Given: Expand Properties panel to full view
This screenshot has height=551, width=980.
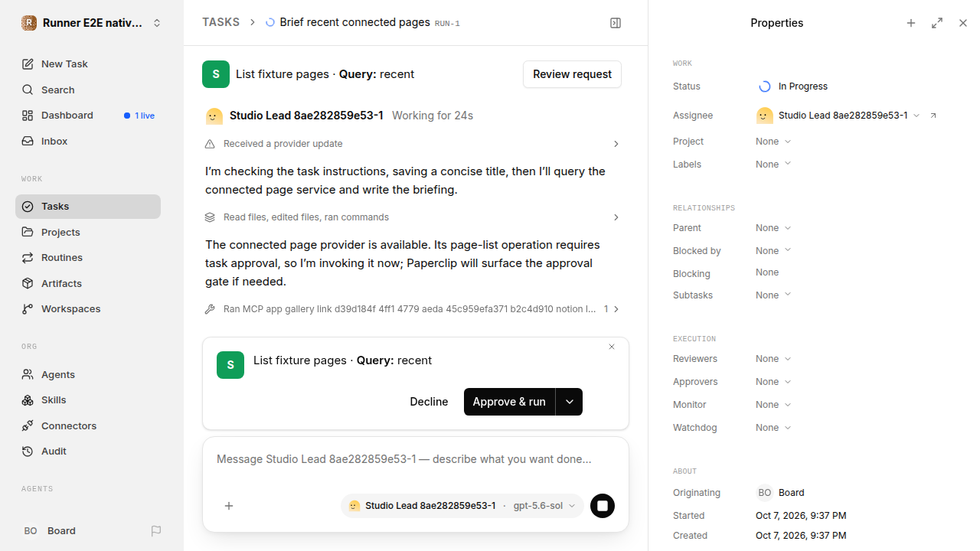Looking at the screenshot, I should (937, 23).
